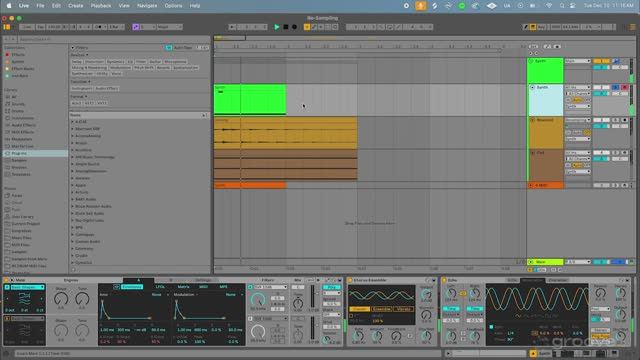Screen dimensions: 640x360
Task: Open the Matrix tab in Meld
Action: pyautogui.click(x=183, y=287)
